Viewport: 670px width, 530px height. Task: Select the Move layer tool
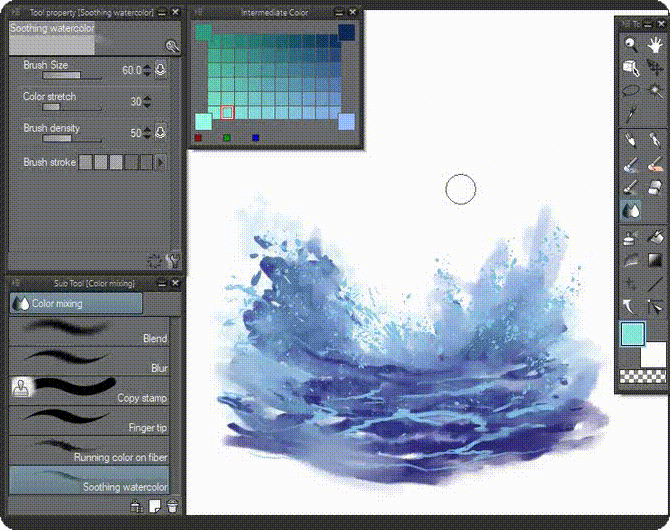click(x=655, y=68)
